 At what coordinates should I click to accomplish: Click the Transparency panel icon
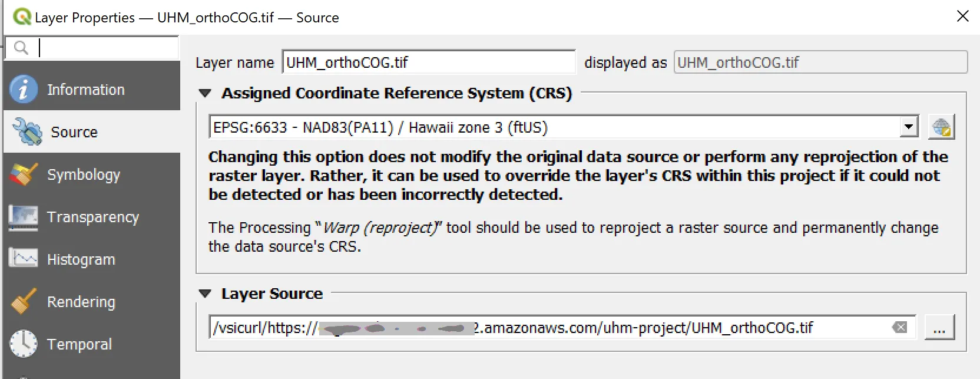tap(24, 217)
